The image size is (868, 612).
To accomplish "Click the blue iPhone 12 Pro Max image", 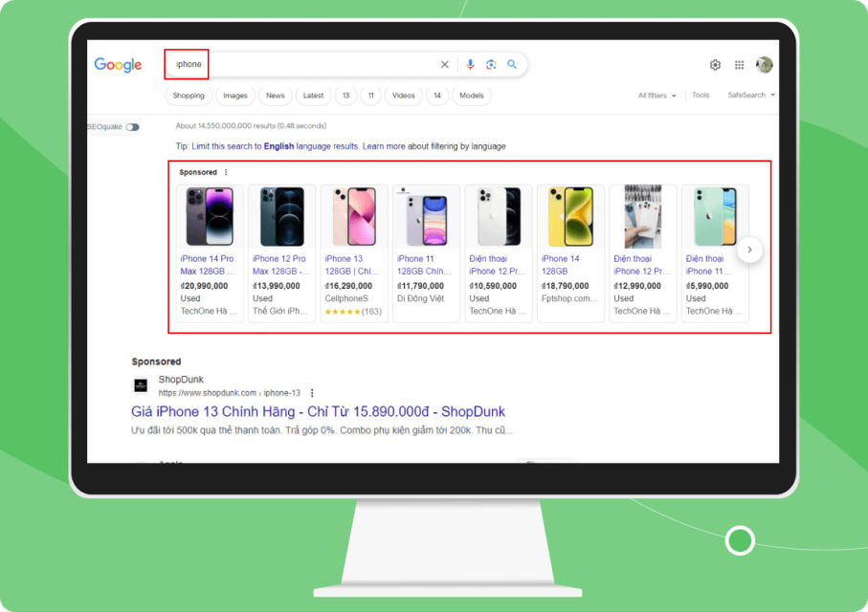I will click(x=281, y=216).
